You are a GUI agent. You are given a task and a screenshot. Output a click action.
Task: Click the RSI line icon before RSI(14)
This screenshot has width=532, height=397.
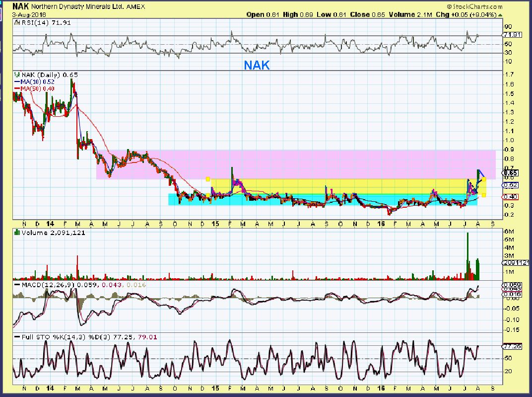tap(18, 23)
